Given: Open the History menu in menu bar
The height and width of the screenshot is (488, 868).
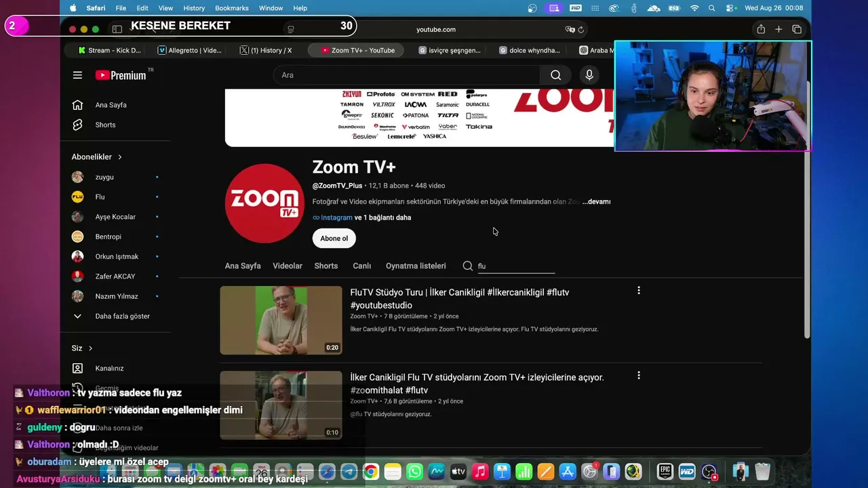Looking at the screenshot, I should 194,8.
